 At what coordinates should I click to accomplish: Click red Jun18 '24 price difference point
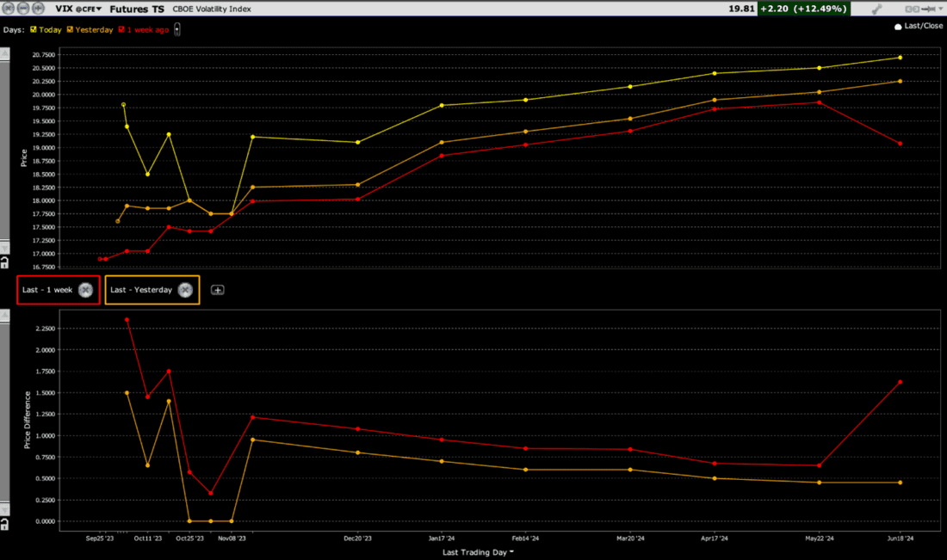pos(901,382)
